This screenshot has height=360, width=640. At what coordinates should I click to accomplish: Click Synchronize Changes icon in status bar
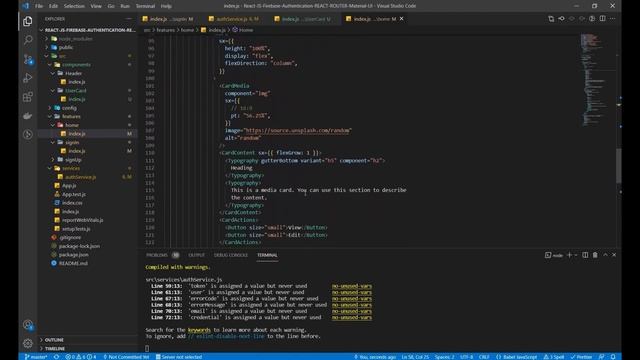pyautogui.click(x=56, y=357)
